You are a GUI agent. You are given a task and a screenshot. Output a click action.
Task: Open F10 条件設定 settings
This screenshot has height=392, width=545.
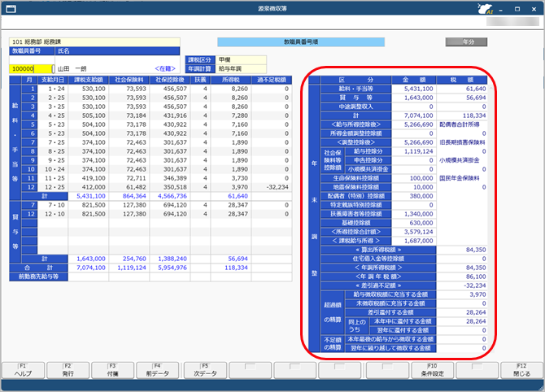(433, 370)
